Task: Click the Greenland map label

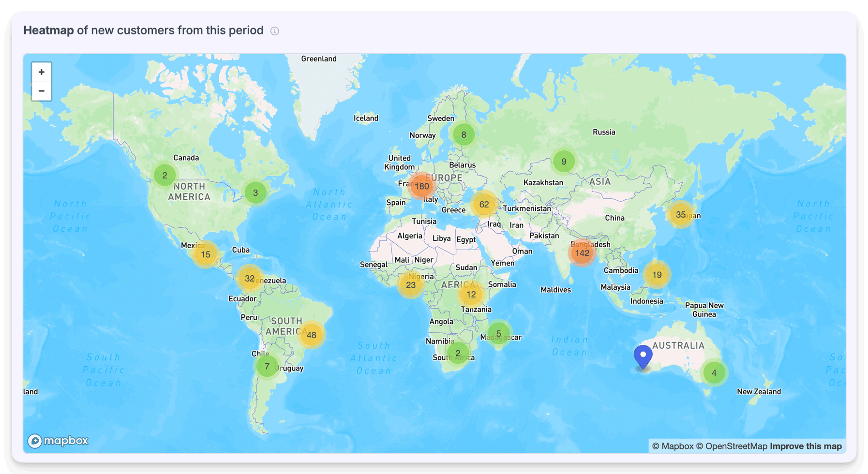Action: pyautogui.click(x=319, y=59)
